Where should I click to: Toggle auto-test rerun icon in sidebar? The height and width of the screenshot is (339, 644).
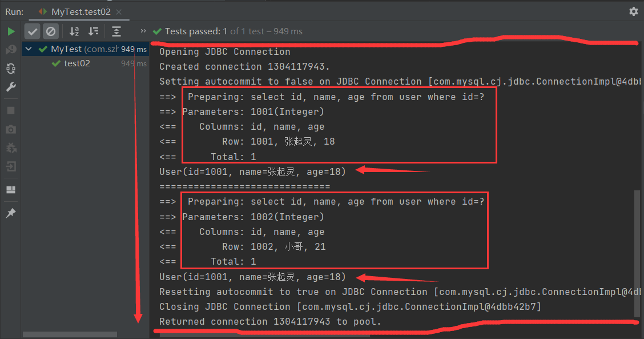[x=11, y=68]
